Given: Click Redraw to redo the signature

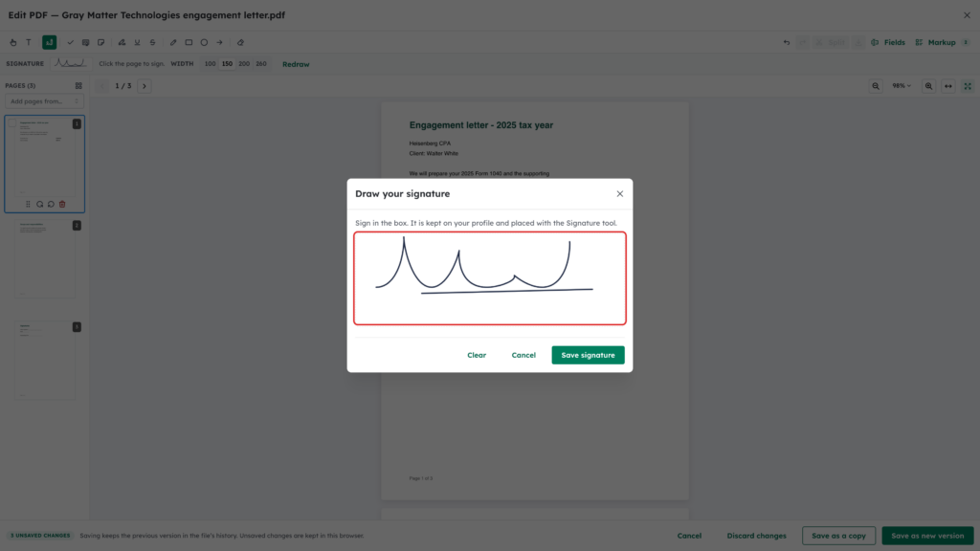Looking at the screenshot, I should pyautogui.click(x=296, y=64).
